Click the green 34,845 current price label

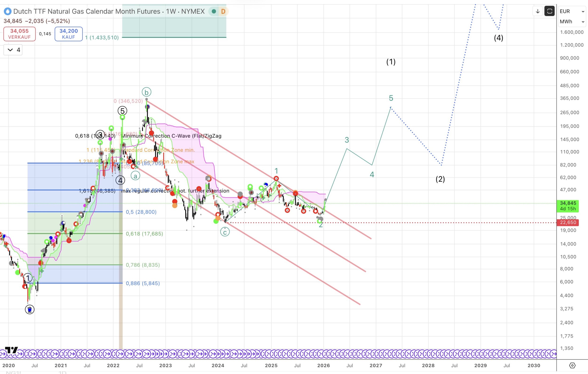[568, 206]
